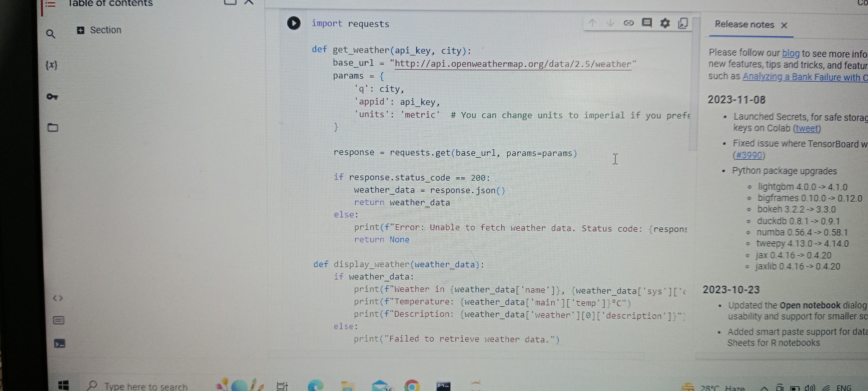Image resolution: width=868 pixels, height=391 pixels.
Task: Open the Secrets key panel
Action: click(x=52, y=97)
